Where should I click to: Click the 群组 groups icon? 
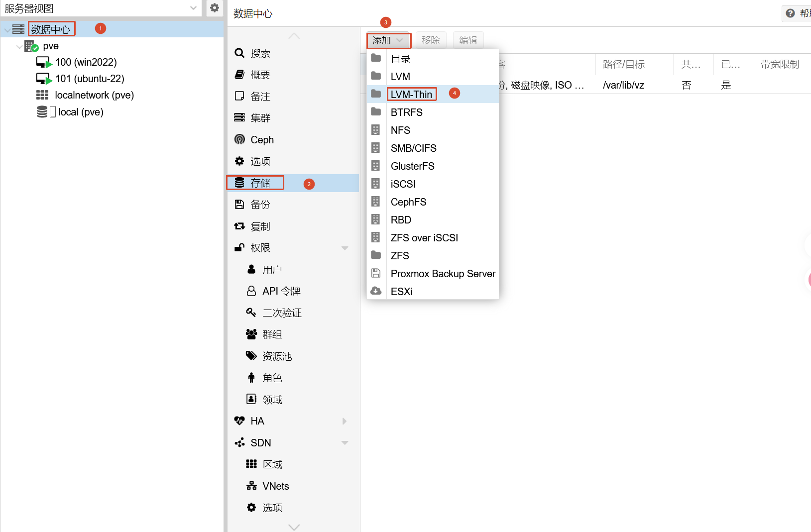251,334
